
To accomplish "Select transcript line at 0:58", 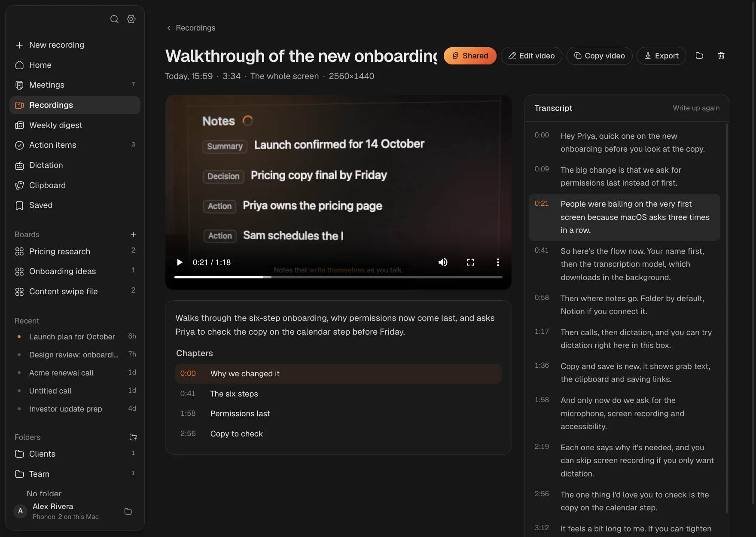I will coord(625,305).
